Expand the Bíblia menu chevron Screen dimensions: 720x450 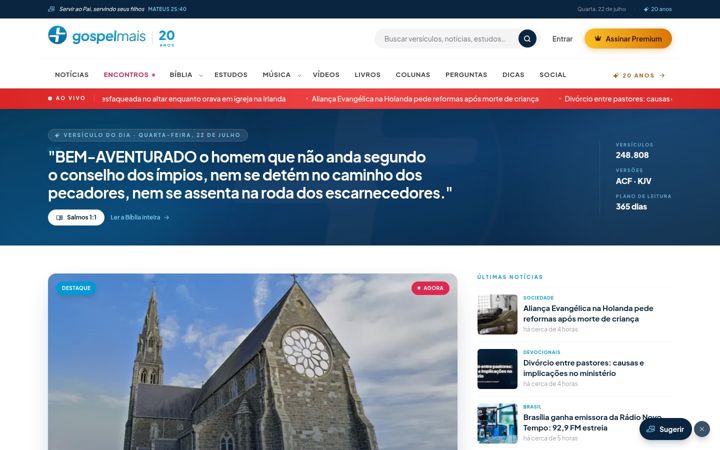point(201,75)
